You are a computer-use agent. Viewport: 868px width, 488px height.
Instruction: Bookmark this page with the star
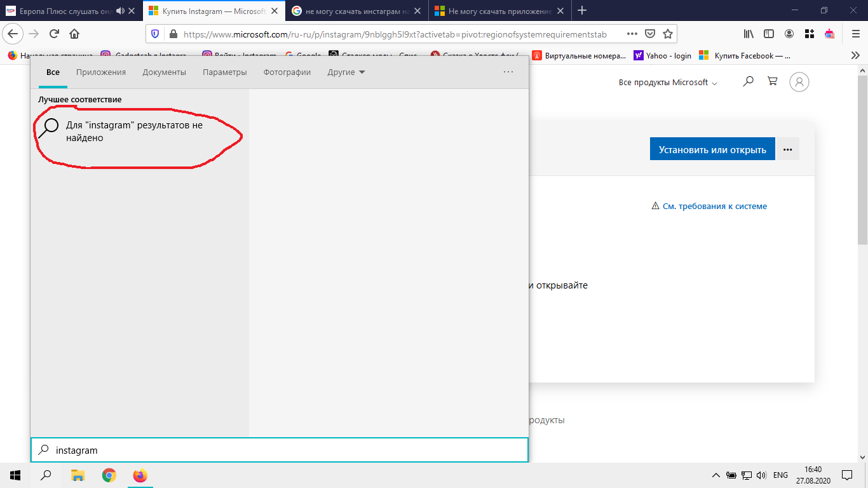point(668,34)
